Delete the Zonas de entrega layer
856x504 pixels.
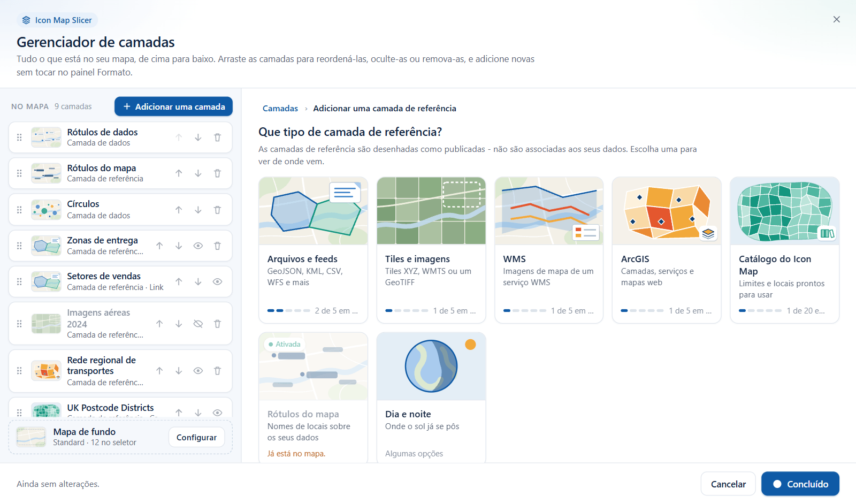tap(217, 246)
